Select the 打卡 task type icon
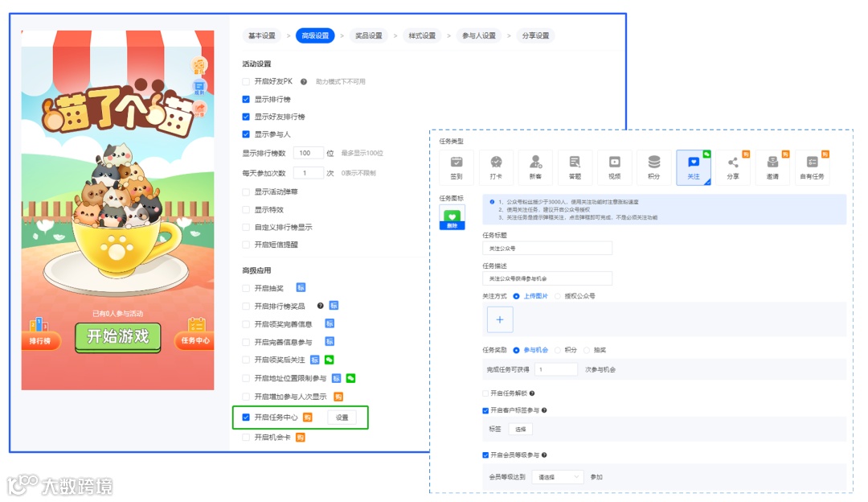The width and height of the screenshot is (868, 502). click(496, 167)
